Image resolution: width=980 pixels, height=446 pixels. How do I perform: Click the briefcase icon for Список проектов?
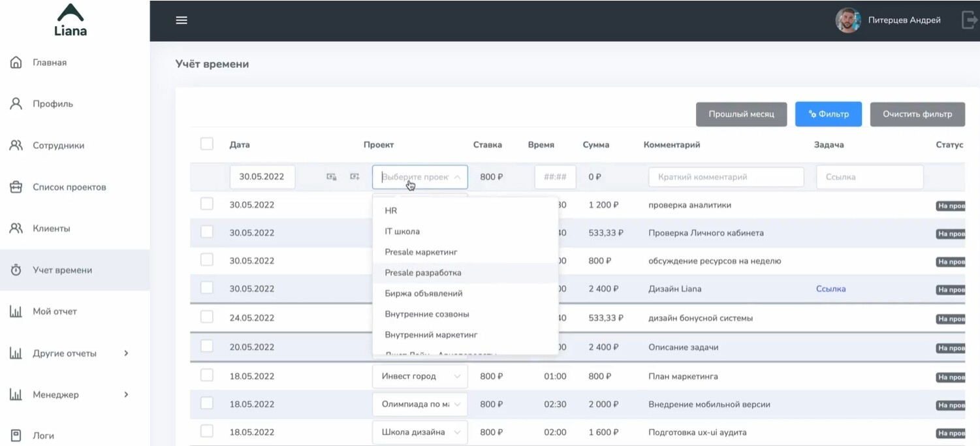pyautogui.click(x=16, y=187)
